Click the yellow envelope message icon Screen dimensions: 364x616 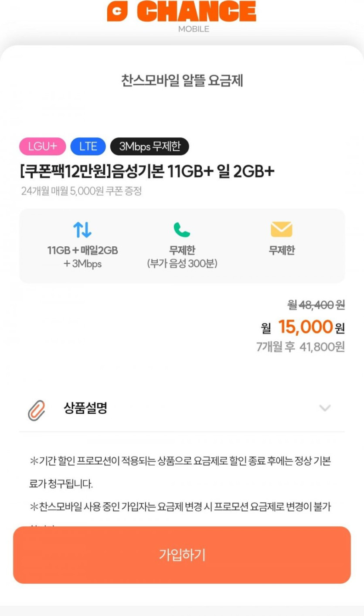281,230
